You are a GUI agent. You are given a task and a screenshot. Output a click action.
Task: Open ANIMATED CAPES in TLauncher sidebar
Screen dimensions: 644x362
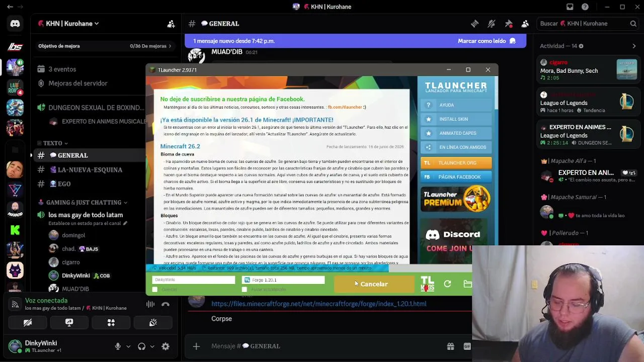(x=456, y=133)
